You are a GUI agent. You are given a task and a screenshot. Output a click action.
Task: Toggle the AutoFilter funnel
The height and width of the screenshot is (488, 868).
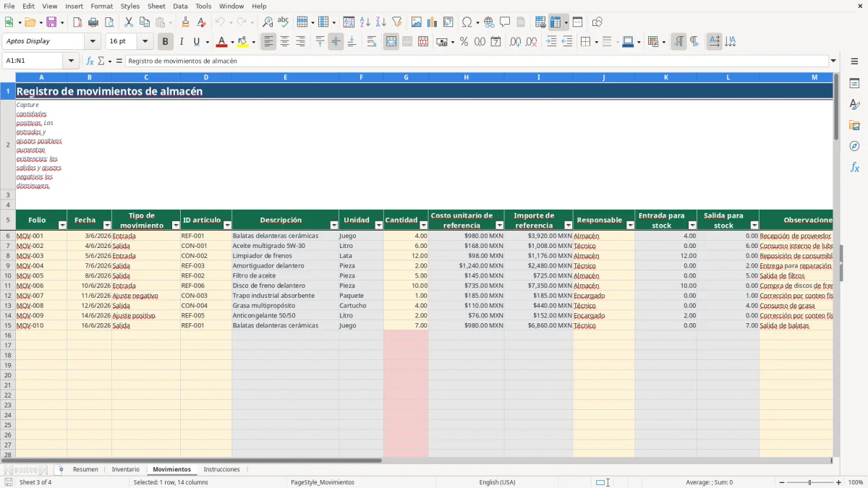[396, 22]
